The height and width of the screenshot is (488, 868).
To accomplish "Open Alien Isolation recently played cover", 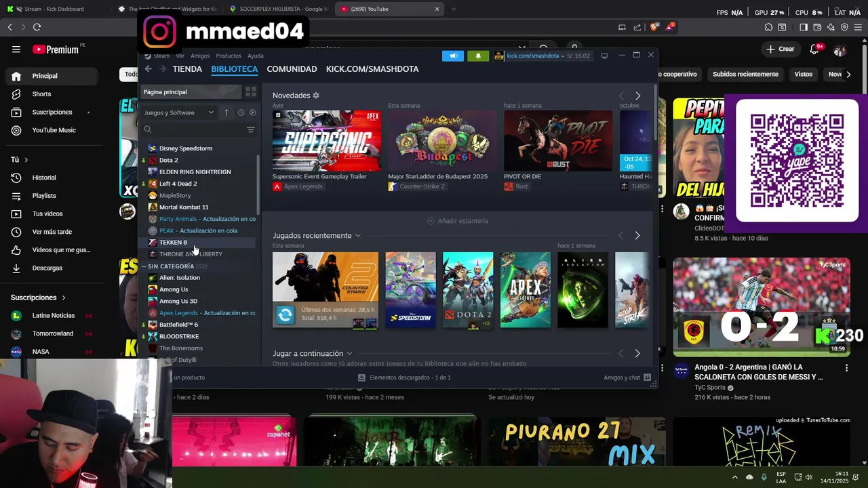I will click(583, 290).
